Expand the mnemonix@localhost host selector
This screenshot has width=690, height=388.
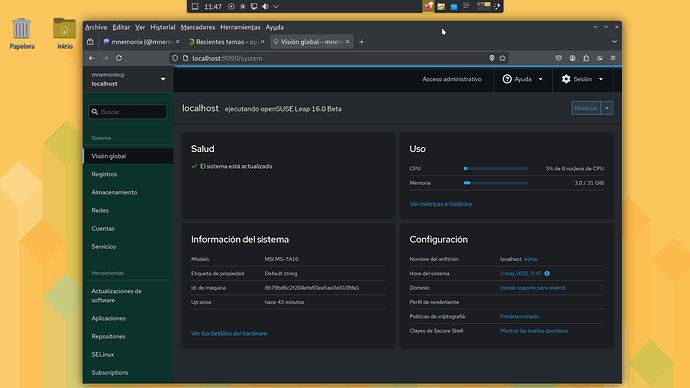pos(128,79)
